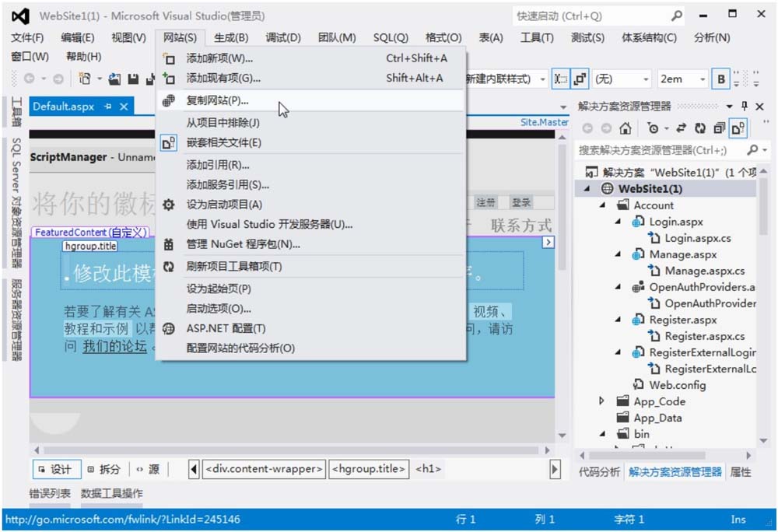Viewport: 778px width, 532px height.
Task: Open the 属性 properties tab
Action: tap(741, 472)
